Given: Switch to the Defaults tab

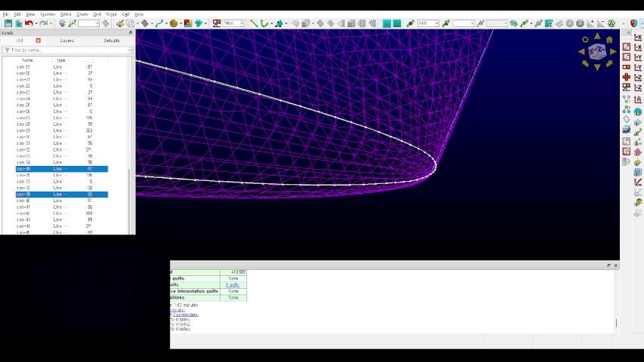Looking at the screenshot, I should click(x=111, y=40).
